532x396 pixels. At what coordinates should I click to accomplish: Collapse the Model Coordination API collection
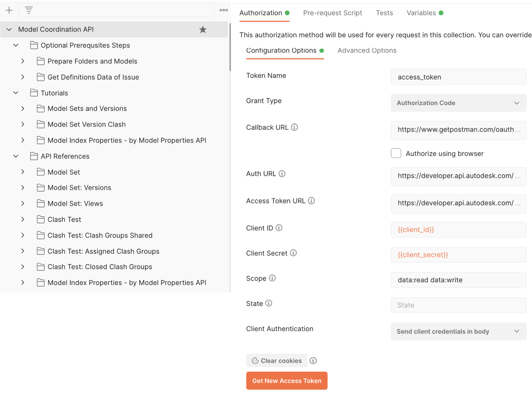[x=9, y=29]
